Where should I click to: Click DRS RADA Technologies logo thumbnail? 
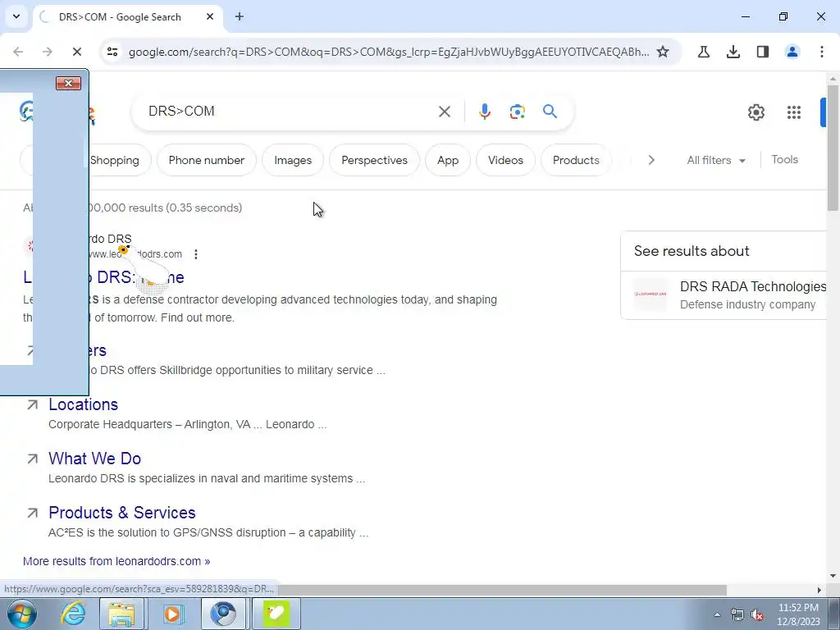coord(651,294)
